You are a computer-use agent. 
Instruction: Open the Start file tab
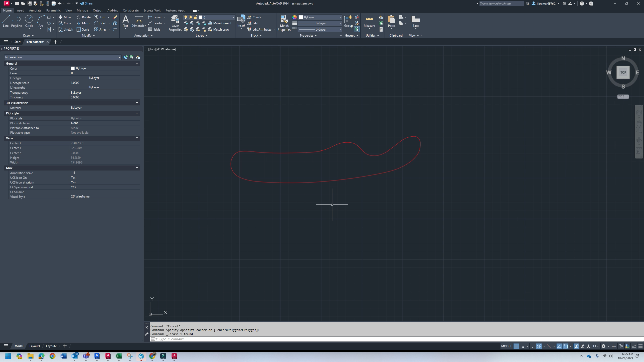coord(17,42)
